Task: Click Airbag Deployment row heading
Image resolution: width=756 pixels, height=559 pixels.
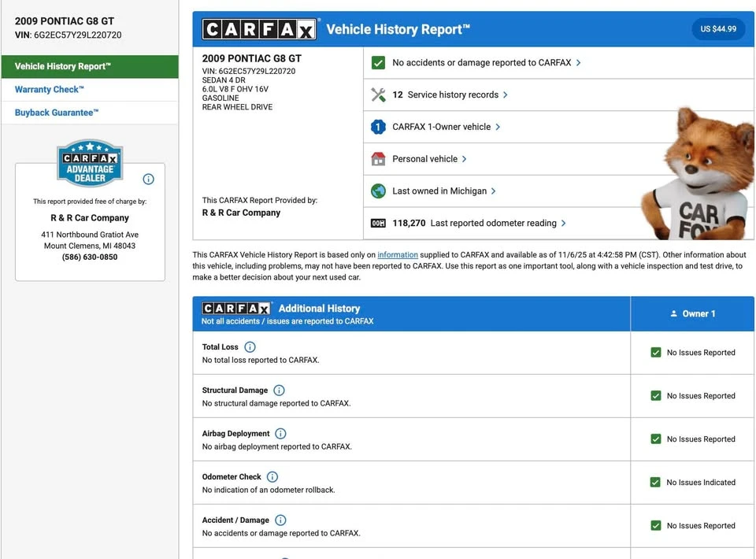Action: [235, 434]
